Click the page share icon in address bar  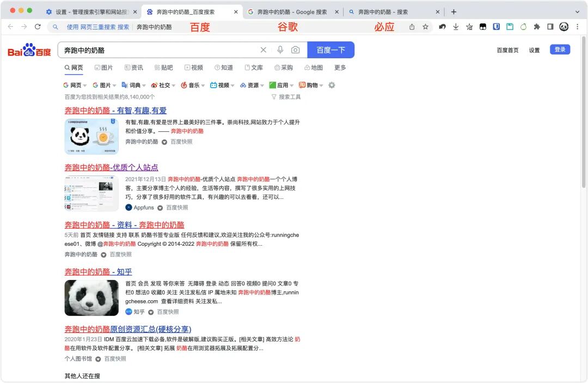[x=412, y=27]
